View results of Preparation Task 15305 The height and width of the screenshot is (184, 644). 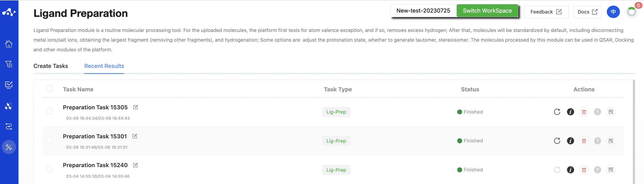(611, 112)
